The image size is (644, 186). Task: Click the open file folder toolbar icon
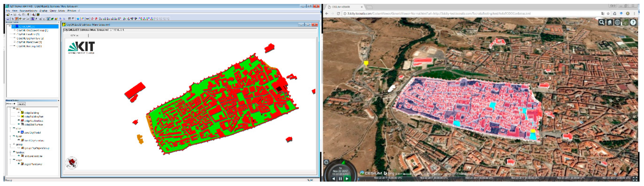point(8,15)
